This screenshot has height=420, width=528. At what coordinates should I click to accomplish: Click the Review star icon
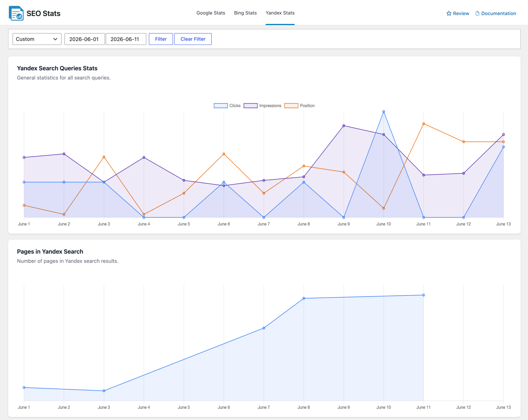click(x=449, y=13)
